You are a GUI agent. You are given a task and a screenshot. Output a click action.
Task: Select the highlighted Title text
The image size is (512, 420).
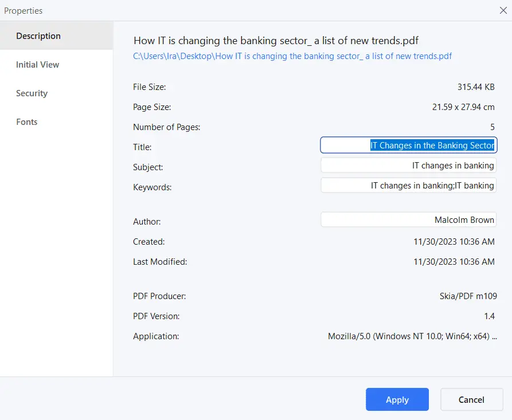[433, 145]
